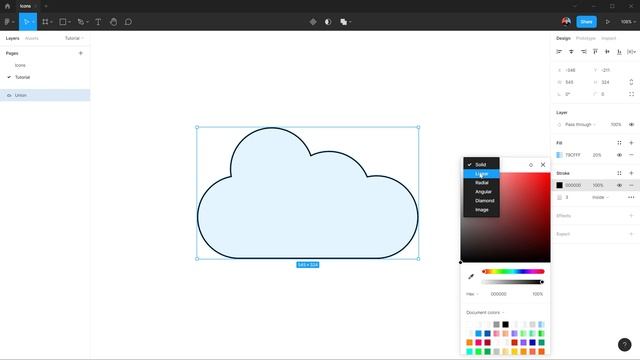Viewport: 640px width, 360px height.
Task: Open Stroke style library icon
Action: point(619,173)
